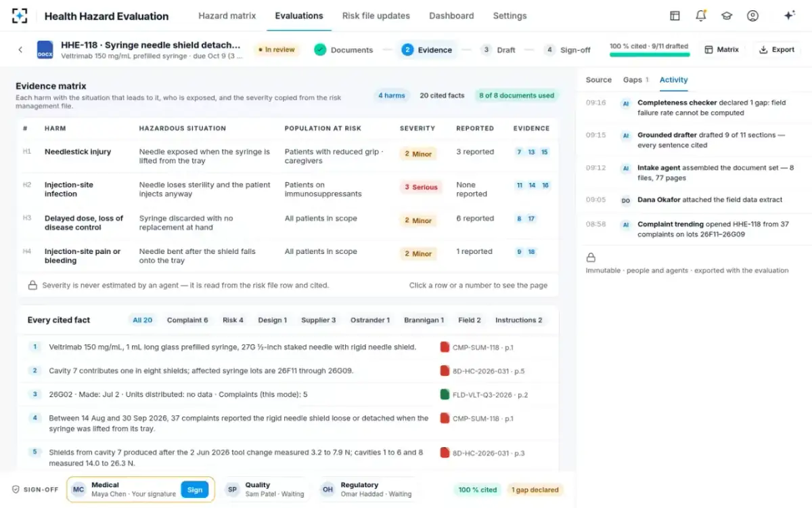
Task: Select the Injection-site infection harm row
Action: tap(288, 190)
